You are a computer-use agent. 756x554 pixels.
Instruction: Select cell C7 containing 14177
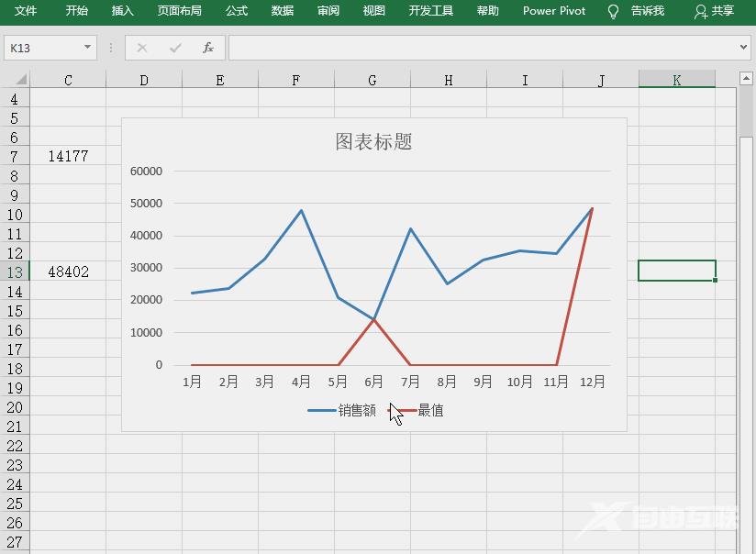pyautogui.click(x=67, y=155)
